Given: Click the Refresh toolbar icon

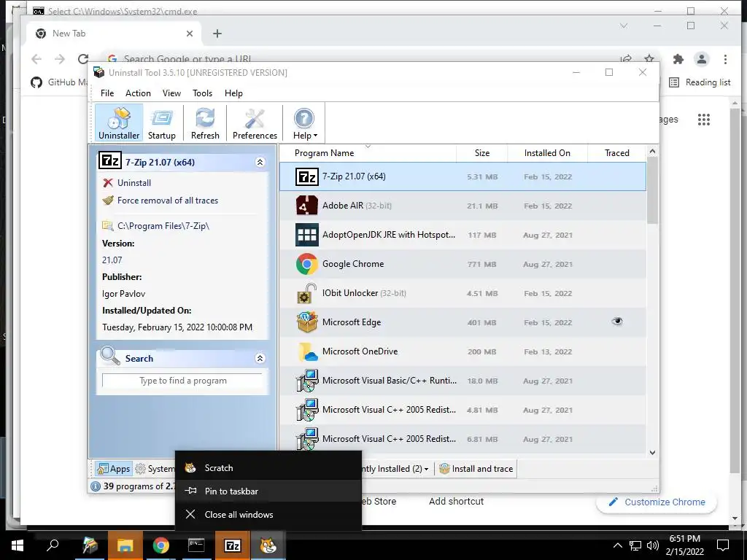Looking at the screenshot, I should point(205,123).
